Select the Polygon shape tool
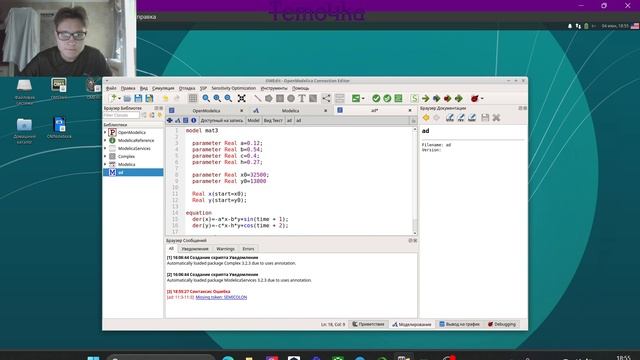The height and width of the screenshot is (360, 640). point(269,98)
